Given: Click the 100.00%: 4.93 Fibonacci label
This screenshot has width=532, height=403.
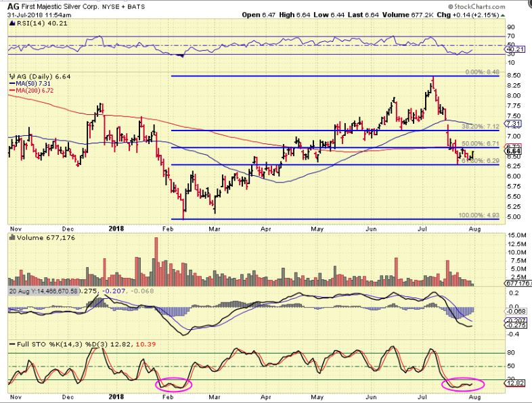Looking at the screenshot, I should coord(479,215).
